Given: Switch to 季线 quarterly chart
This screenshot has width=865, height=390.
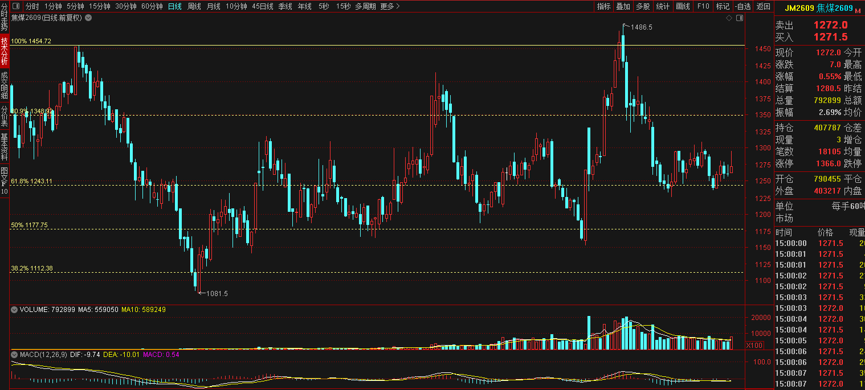Looking at the screenshot, I should [x=285, y=7].
